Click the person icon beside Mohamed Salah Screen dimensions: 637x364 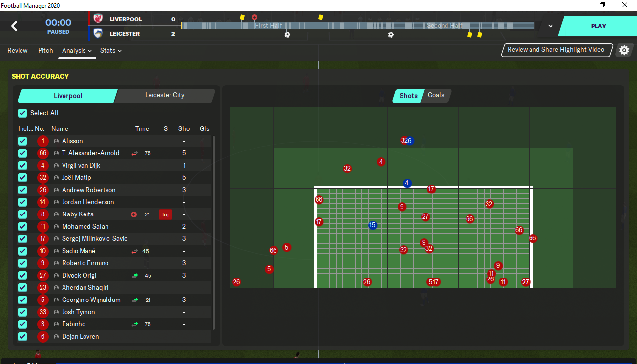point(56,227)
